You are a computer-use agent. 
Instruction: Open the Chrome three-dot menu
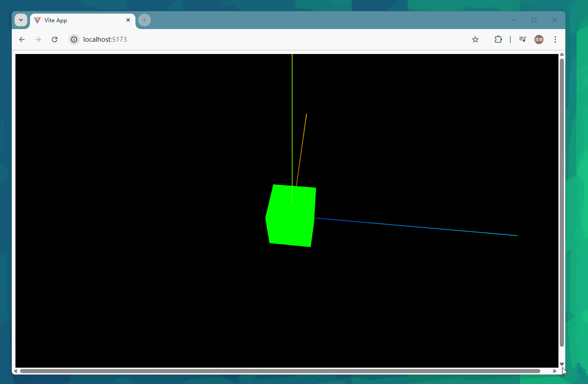[555, 39]
